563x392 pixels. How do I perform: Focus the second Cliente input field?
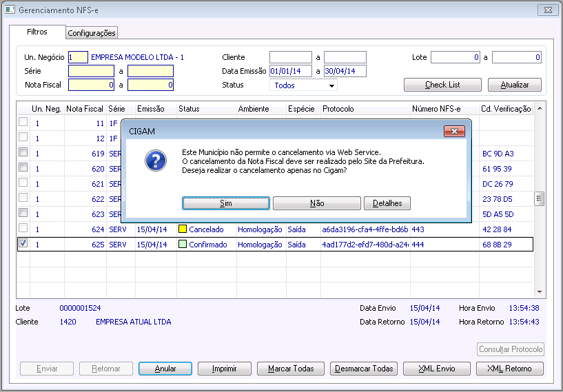tap(345, 57)
